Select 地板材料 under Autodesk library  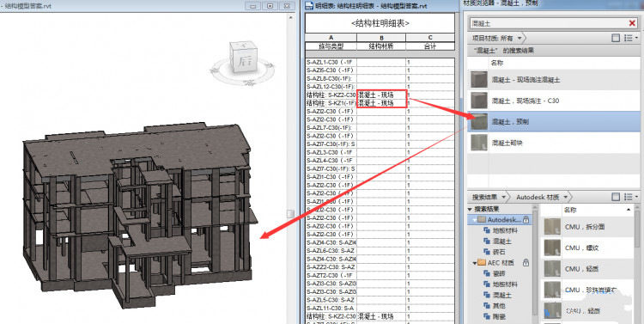505,230
